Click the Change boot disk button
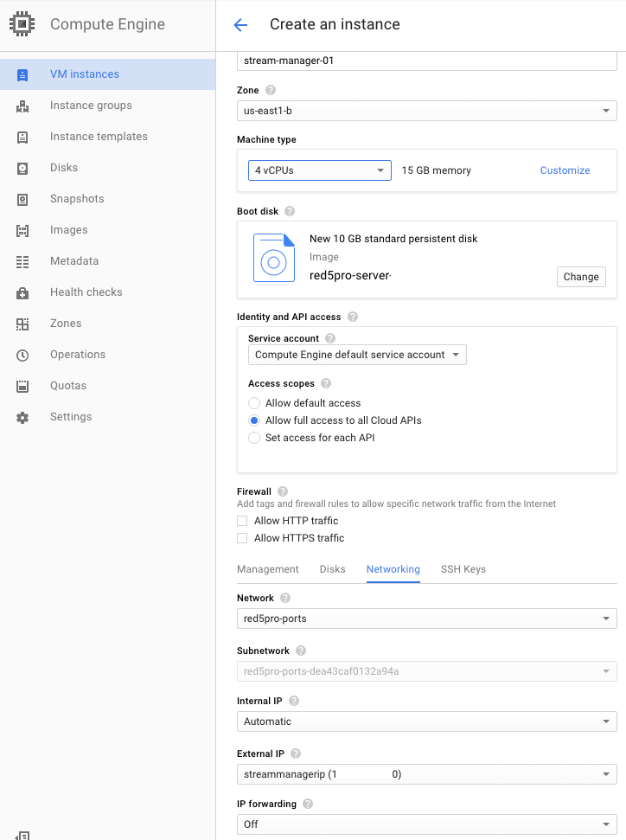The height and width of the screenshot is (840, 626). (x=581, y=277)
